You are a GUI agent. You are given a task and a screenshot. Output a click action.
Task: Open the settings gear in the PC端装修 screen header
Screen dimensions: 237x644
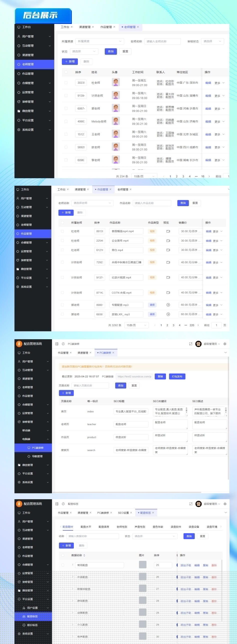click(225, 344)
